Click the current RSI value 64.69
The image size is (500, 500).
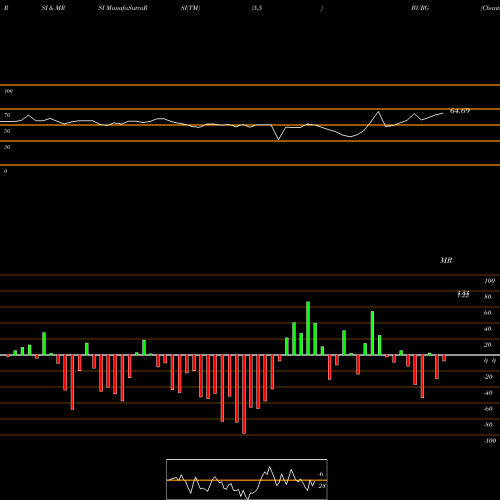coord(460,111)
